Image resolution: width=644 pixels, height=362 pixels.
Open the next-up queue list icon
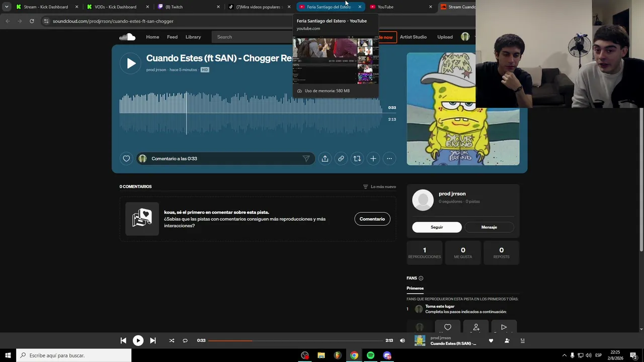[522, 340]
